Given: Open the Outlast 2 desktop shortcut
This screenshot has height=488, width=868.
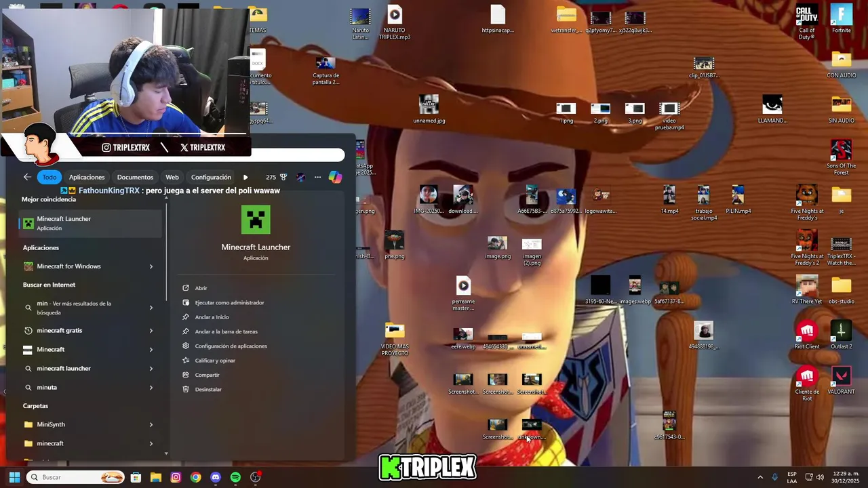Looking at the screenshot, I should click(841, 335).
